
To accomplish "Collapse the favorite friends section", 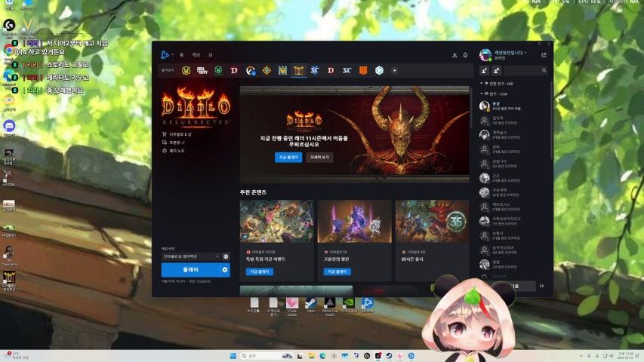I will [497, 84].
